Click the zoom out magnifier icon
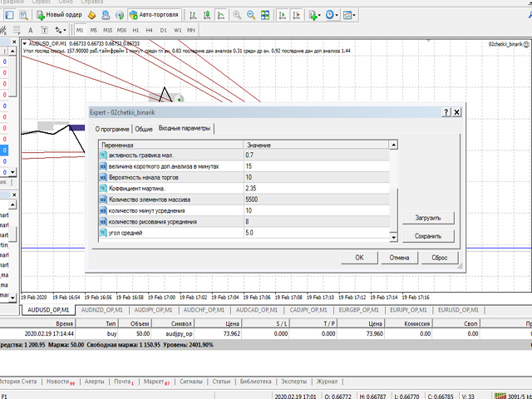 [249, 14]
